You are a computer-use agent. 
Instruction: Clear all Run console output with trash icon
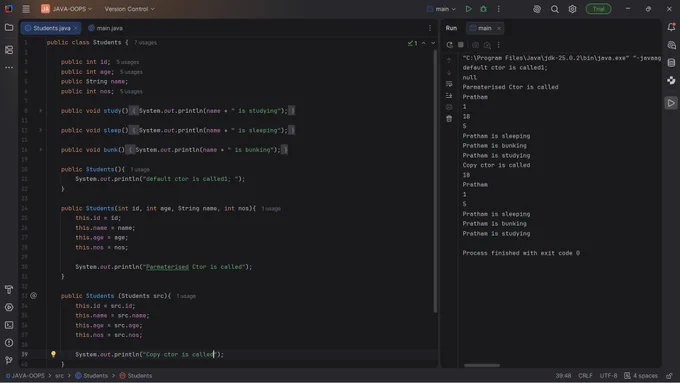449,118
